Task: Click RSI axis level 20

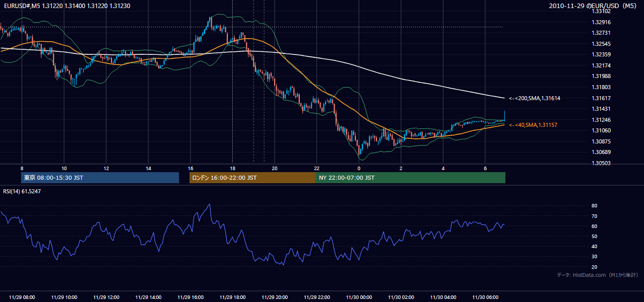Action: click(594, 267)
